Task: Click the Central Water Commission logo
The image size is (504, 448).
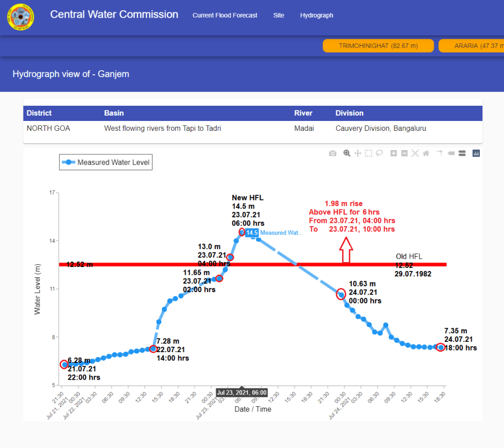Action: point(21,17)
